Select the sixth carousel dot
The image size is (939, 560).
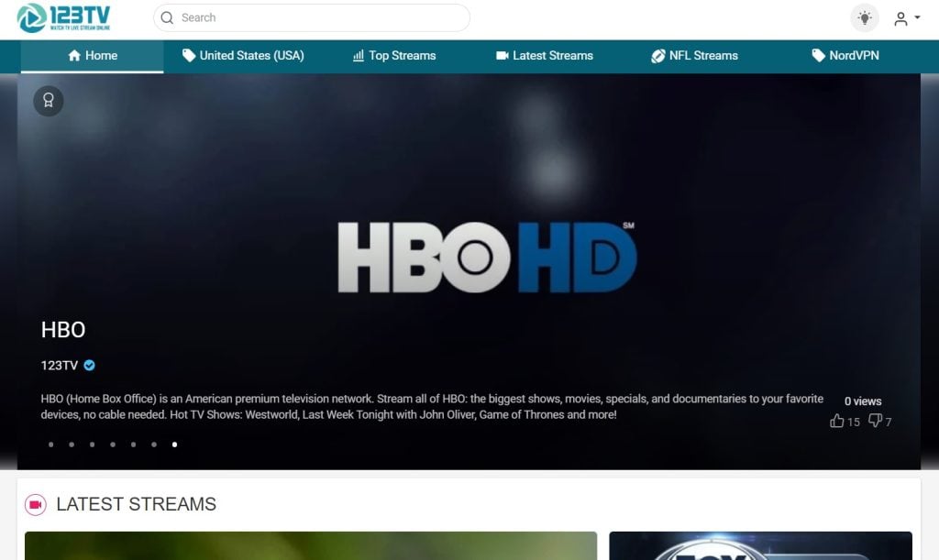pos(154,445)
